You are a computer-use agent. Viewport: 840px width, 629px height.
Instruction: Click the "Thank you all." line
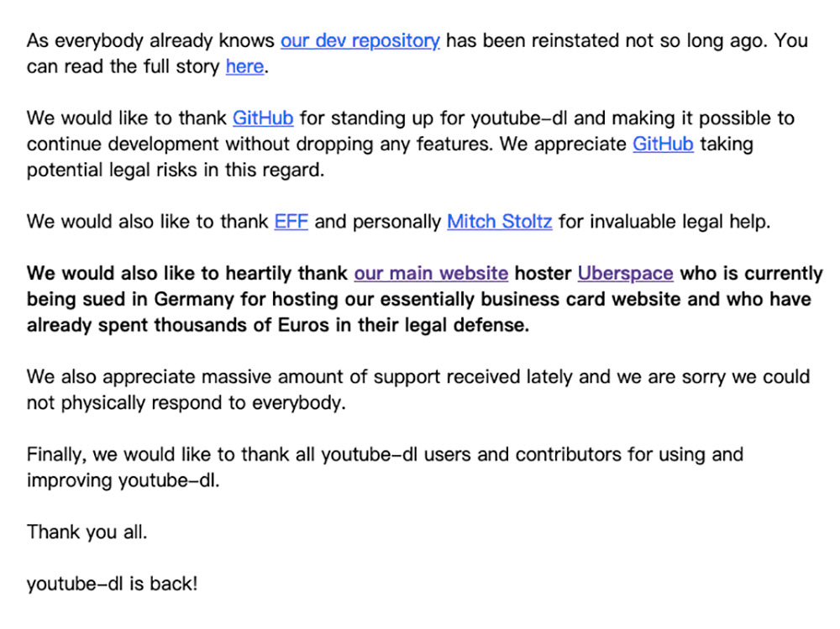point(87,532)
